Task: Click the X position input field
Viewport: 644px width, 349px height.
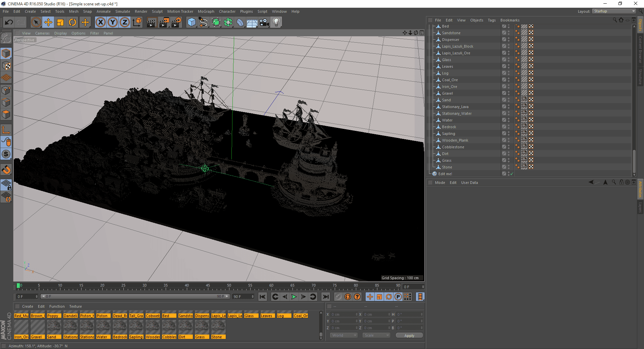Action: pyautogui.click(x=344, y=314)
